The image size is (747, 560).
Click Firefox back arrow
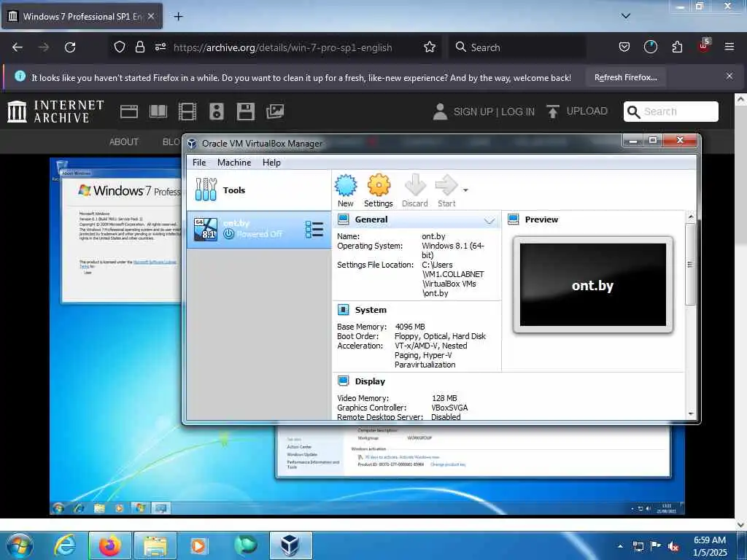click(18, 47)
